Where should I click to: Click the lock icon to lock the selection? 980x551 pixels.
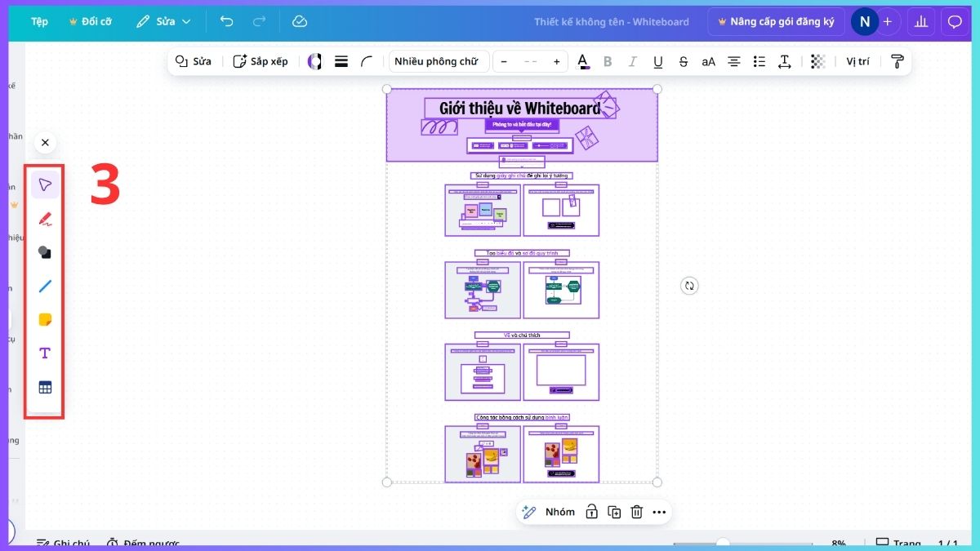point(590,512)
